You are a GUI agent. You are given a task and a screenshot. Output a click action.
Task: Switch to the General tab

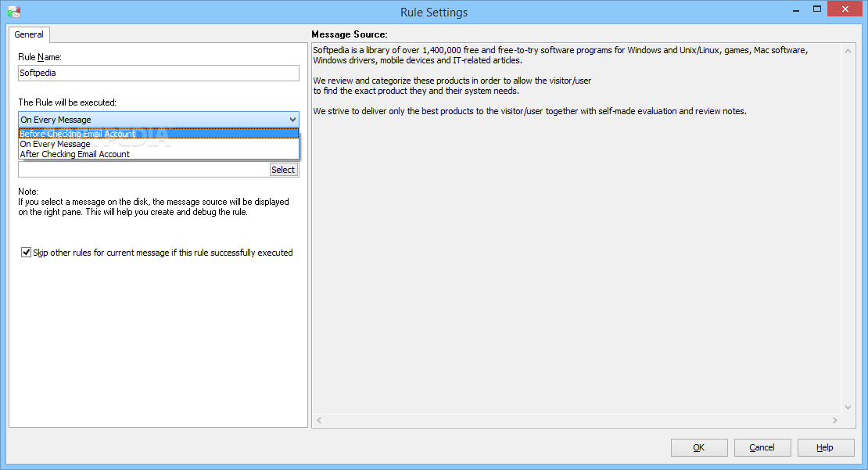point(29,34)
